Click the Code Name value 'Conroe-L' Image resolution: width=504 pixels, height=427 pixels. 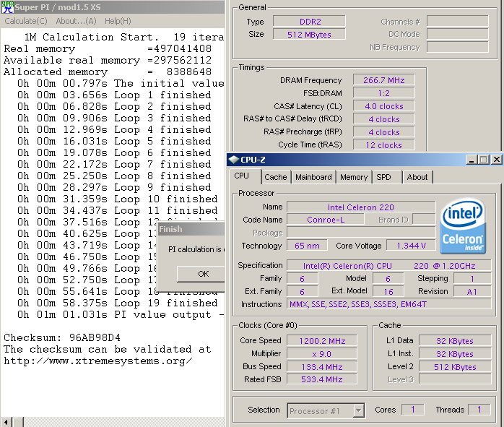click(x=326, y=220)
